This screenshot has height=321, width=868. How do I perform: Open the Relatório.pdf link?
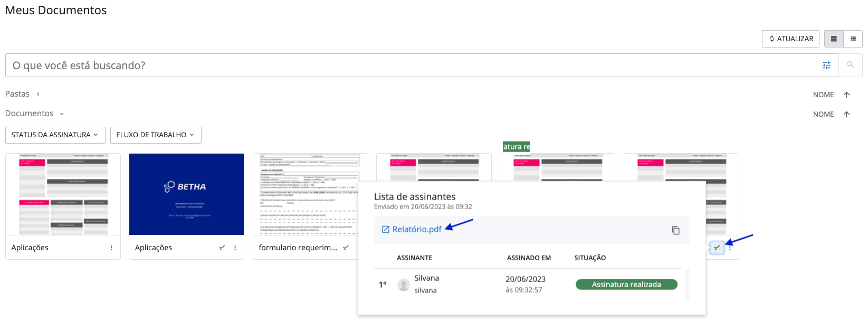416,229
